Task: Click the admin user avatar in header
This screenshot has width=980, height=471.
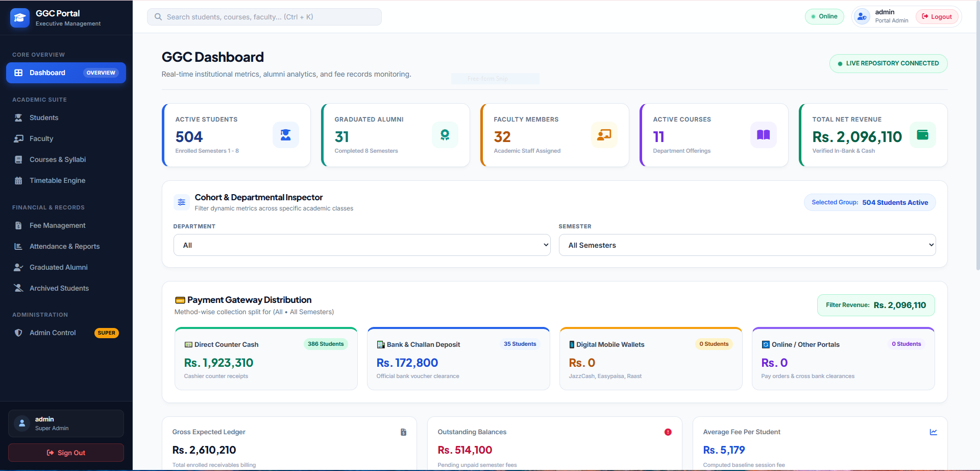Action: coord(862,16)
